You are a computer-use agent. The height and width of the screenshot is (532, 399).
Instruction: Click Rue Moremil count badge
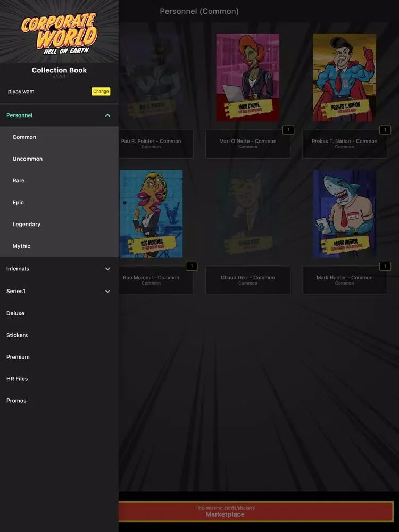point(192,267)
